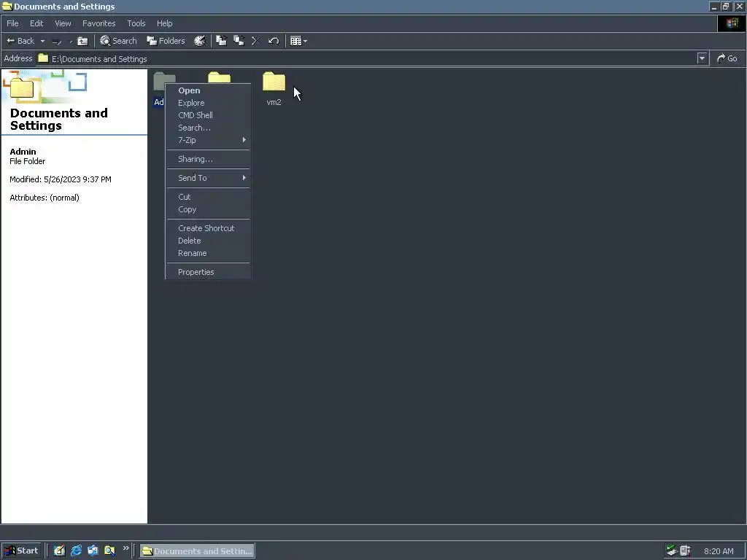Select the middle folder icon behind menu
This screenshot has width=747, height=560.
click(219, 77)
